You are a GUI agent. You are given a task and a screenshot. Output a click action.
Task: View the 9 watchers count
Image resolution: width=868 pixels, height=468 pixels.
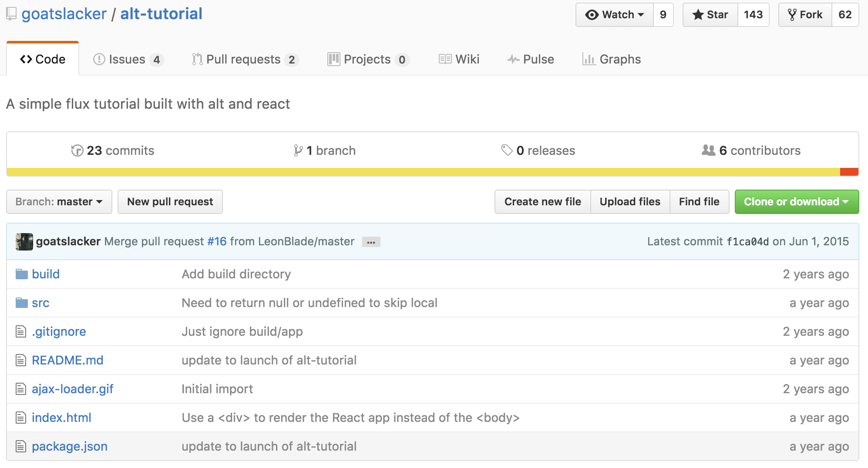[663, 15]
